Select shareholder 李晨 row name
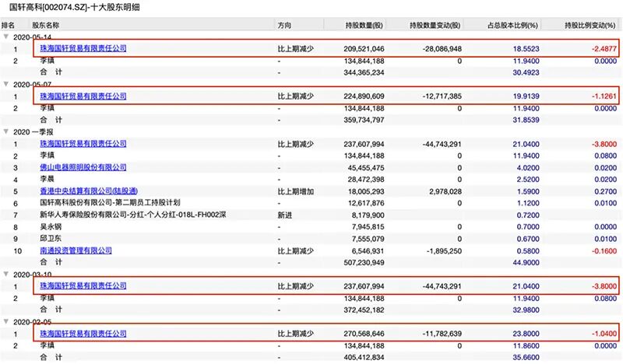 tap(47, 179)
